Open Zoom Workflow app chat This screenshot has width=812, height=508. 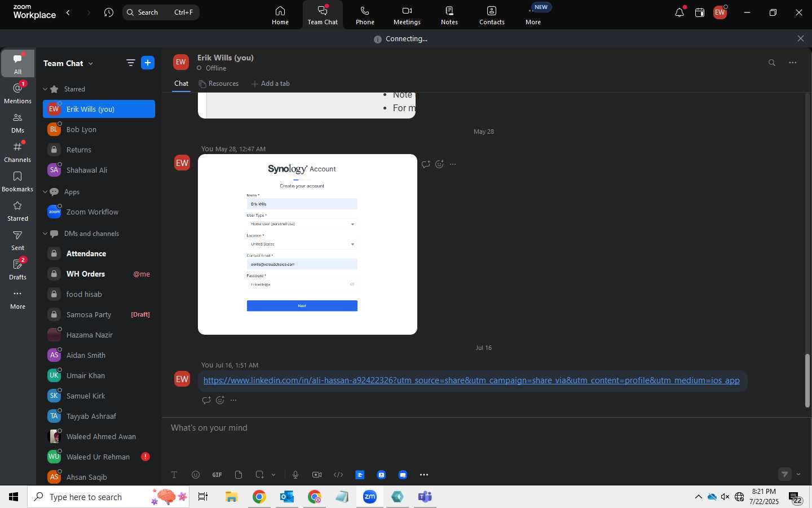99,212
